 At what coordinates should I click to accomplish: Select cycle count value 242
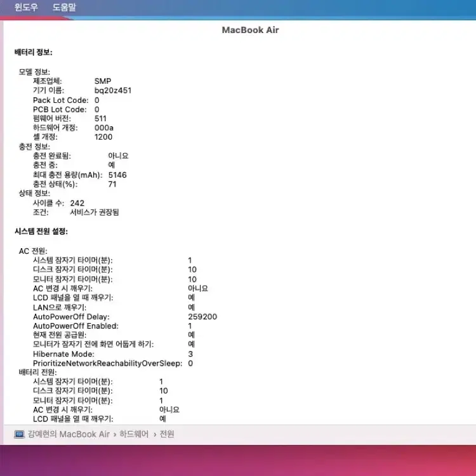click(77, 203)
